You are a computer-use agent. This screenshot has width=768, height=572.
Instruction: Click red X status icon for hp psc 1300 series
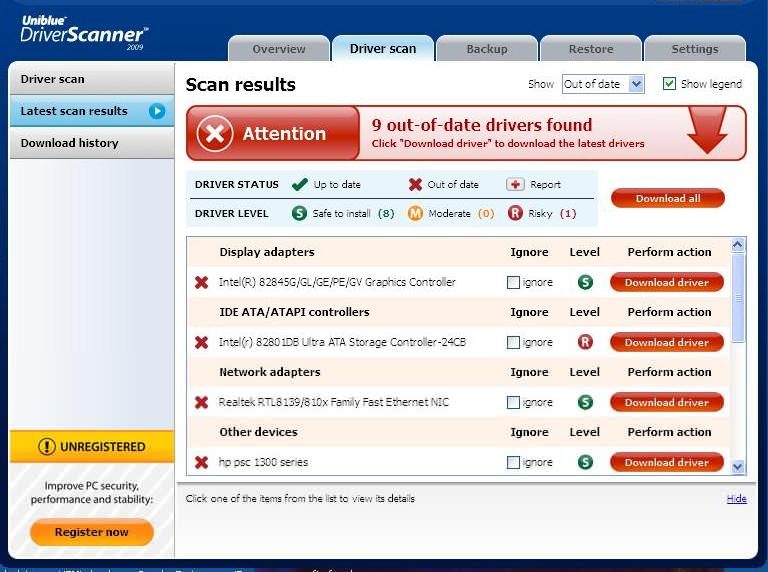click(x=201, y=462)
